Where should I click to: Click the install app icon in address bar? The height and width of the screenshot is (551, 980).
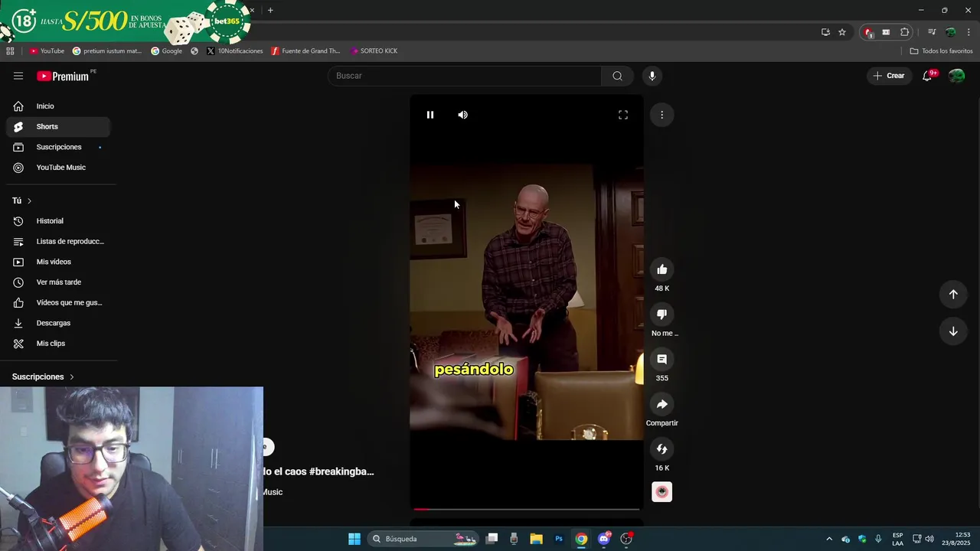pos(825,32)
